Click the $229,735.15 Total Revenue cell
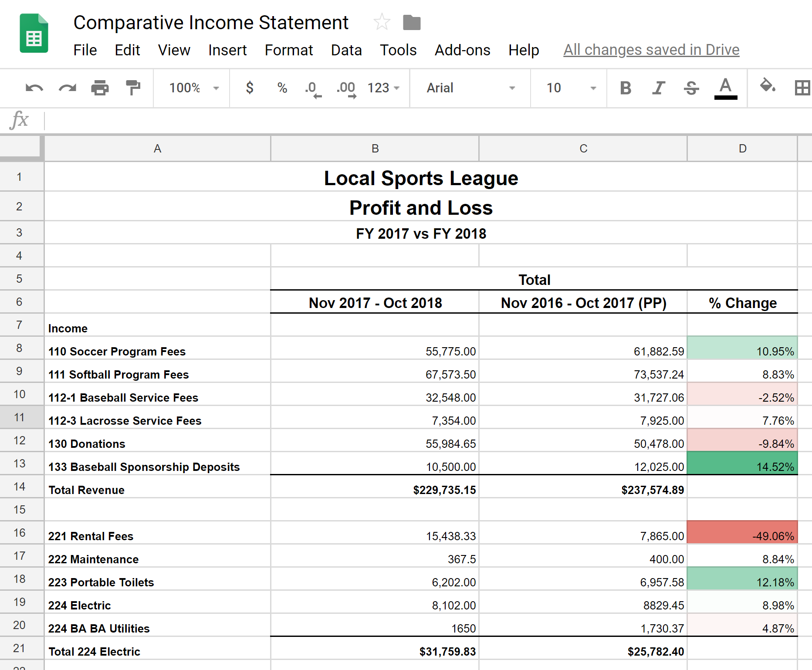Image resolution: width=812 pixels, height=670 pixels. 375,487
